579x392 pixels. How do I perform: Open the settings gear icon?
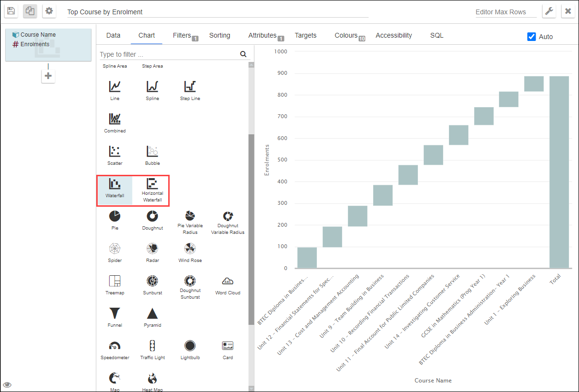tap(49, 11)
